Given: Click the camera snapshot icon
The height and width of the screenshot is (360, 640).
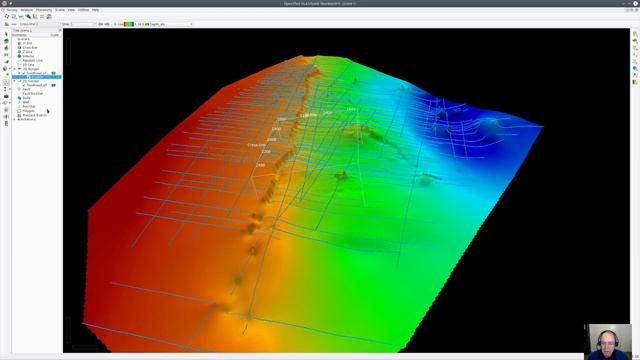Looking at the screenshot, I should tap(6, 96).
